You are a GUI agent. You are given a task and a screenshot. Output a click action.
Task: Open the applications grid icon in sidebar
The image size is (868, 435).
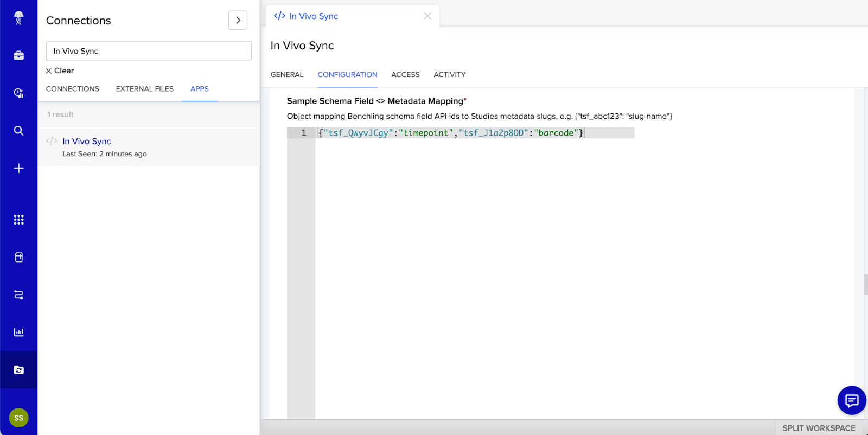pyautogui.click(x=18, y=220)
